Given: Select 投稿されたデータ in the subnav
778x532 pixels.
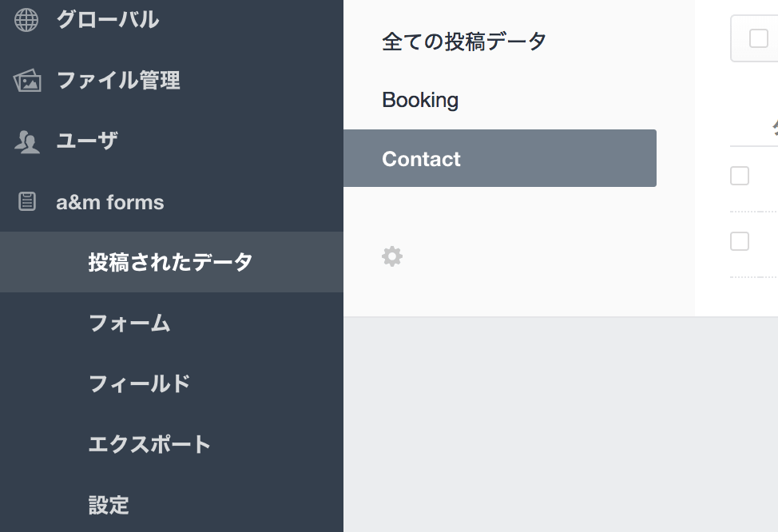Looking at the screenshot, I should point(170,262).
